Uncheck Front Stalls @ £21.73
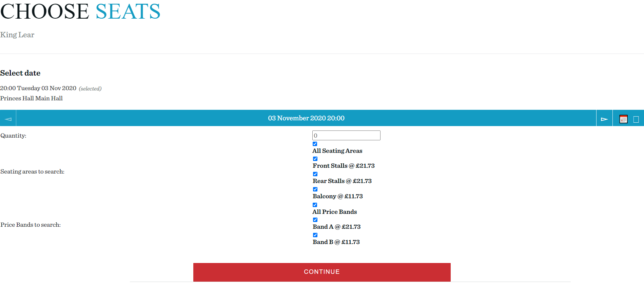The width and height of the screenshot is (644, 284). pyautogui.click(x=315, y=159)
